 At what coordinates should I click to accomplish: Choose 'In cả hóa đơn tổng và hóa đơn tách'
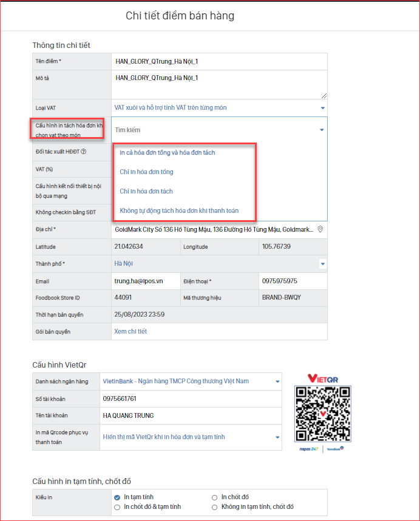pyautogui.click(x=167, y=153)
